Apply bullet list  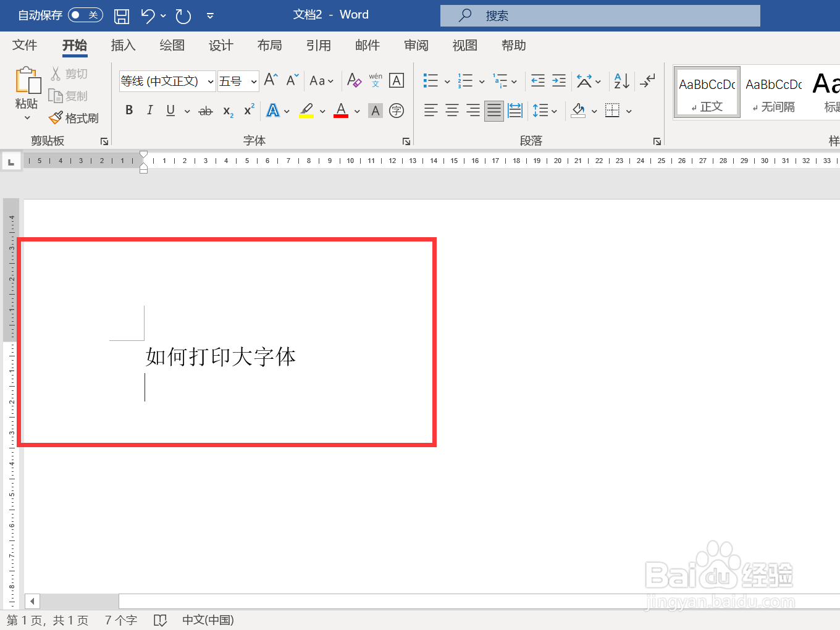pos(430,80)
